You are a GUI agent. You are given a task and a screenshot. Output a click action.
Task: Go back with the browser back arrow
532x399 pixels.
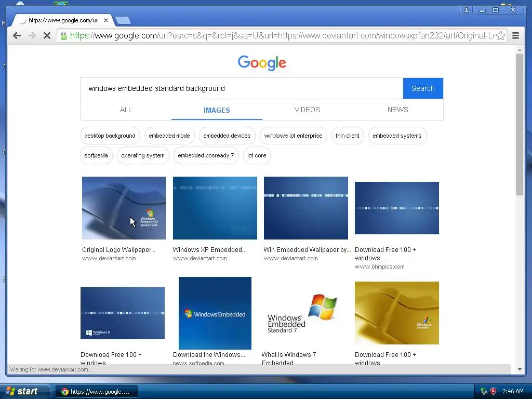point(17,35)
